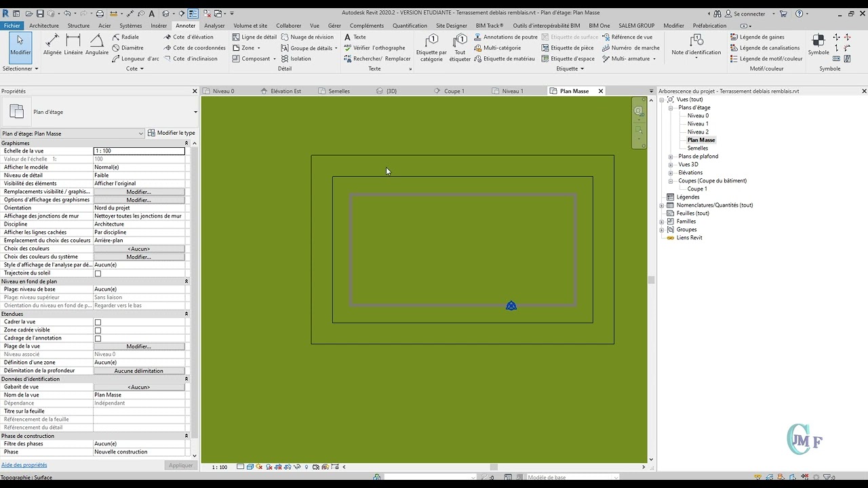Expand Vues 3D tree node
Viewport: 868px width, 488px height.
(671, 165)
